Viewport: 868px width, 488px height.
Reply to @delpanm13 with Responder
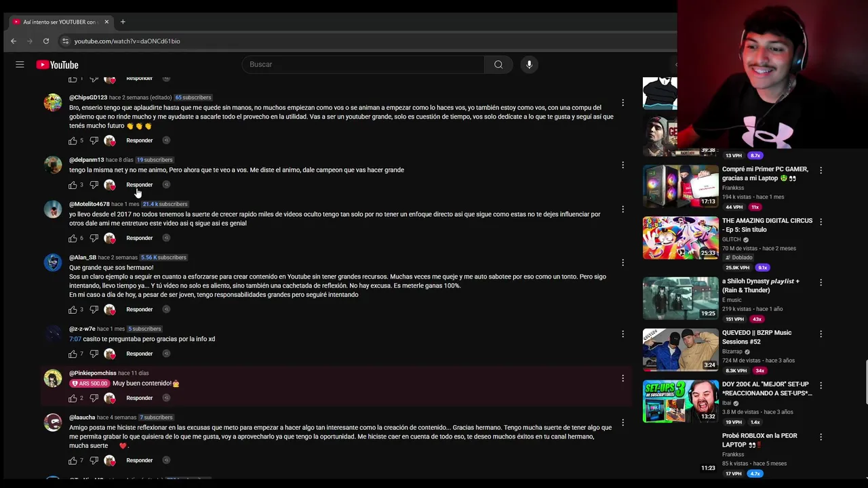[139, 184]
